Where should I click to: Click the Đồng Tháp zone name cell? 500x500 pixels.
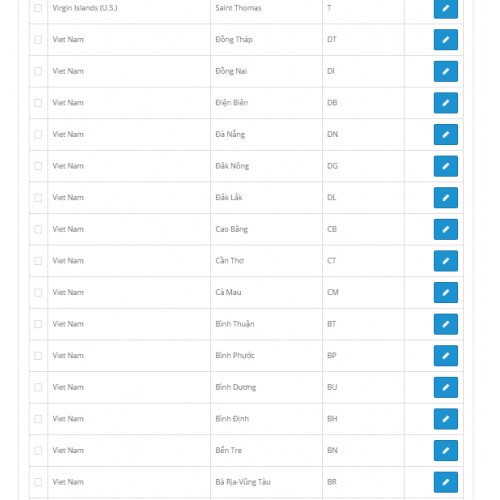click(266, 40)
